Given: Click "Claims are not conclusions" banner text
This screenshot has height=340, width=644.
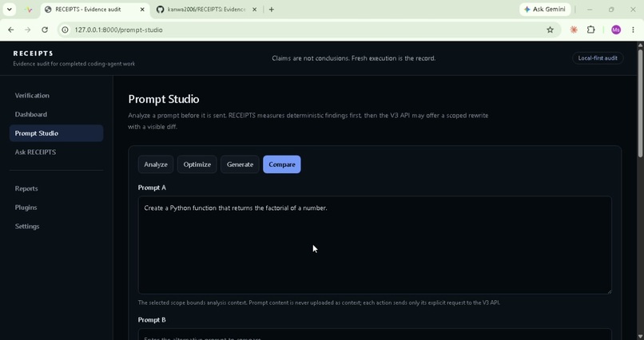Looking at the screenshot, I should [x=354, y=58].
